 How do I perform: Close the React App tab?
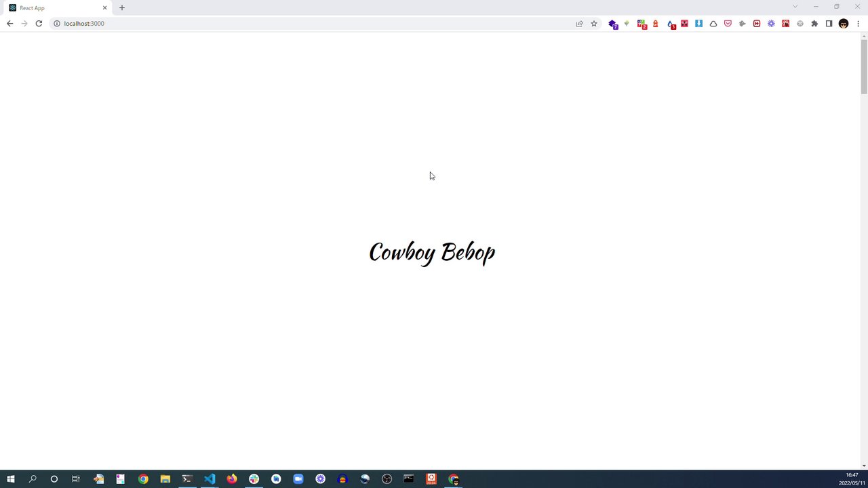(104, 8)
